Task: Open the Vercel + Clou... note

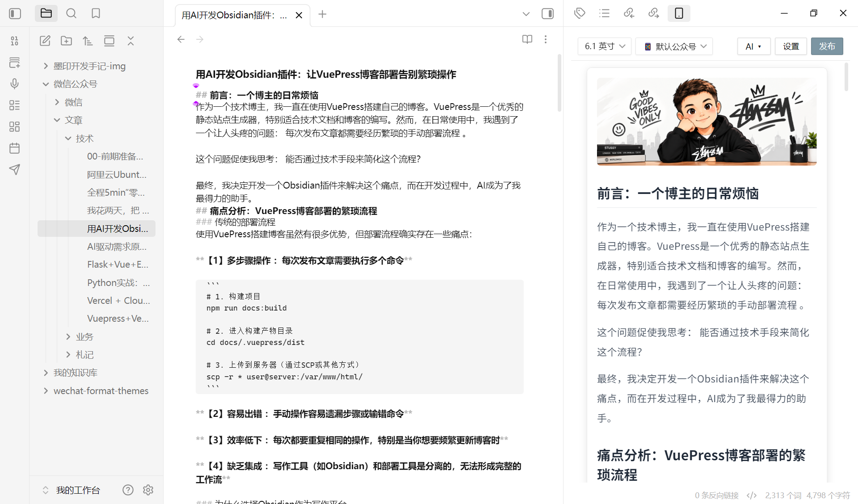Action: 118,301
